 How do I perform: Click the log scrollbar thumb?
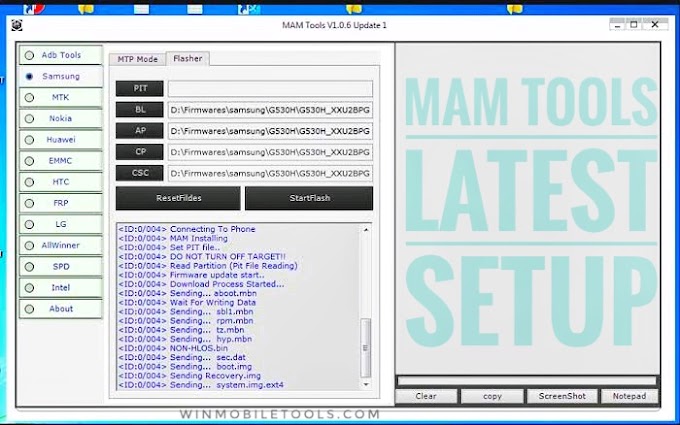pyautogui.click(x=366, y=348)
